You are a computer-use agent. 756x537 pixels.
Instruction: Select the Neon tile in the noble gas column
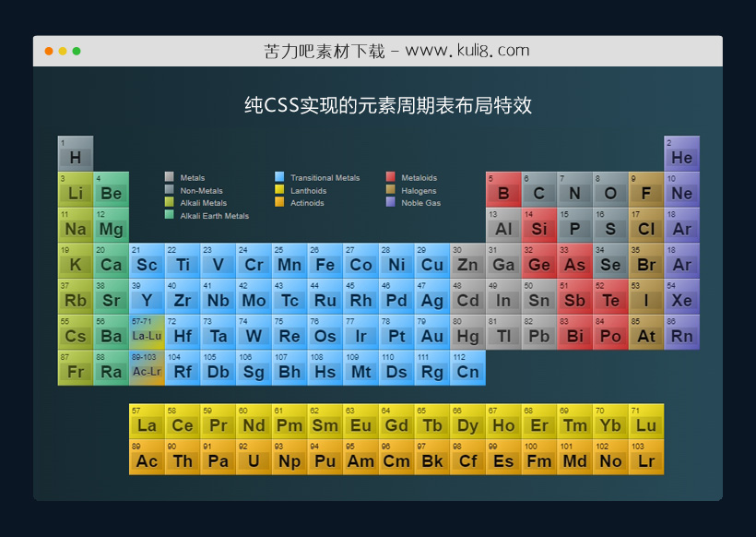click(681, 192)
